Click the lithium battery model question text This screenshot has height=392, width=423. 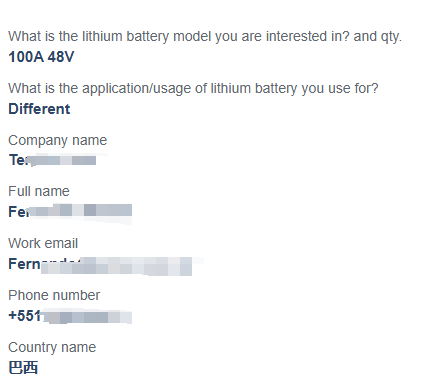205,37
